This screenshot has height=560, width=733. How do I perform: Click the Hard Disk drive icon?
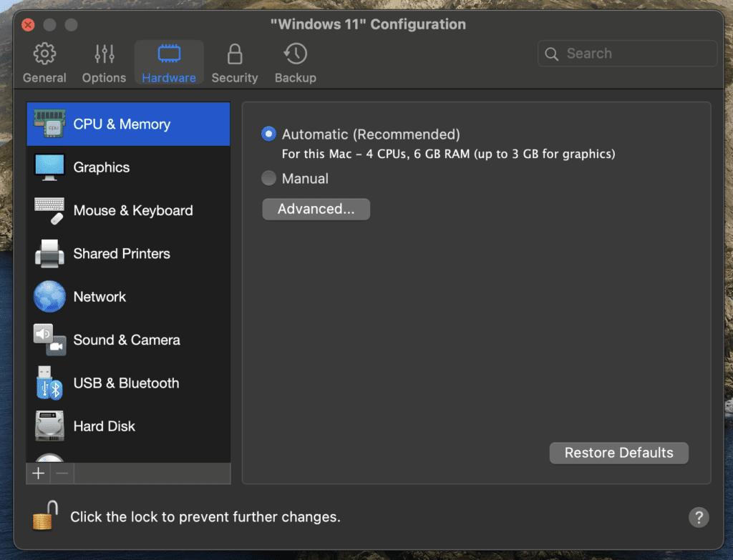click(49, 426)
